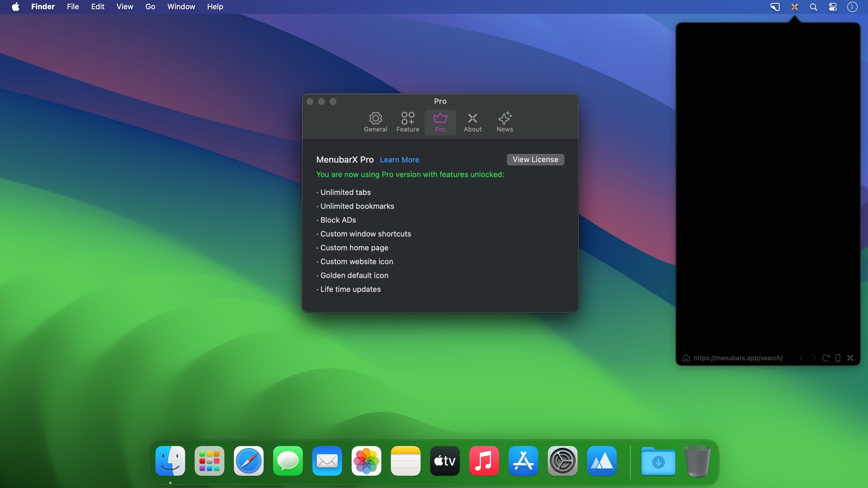
Task: Show the News tab
Action: click(504, 122)
